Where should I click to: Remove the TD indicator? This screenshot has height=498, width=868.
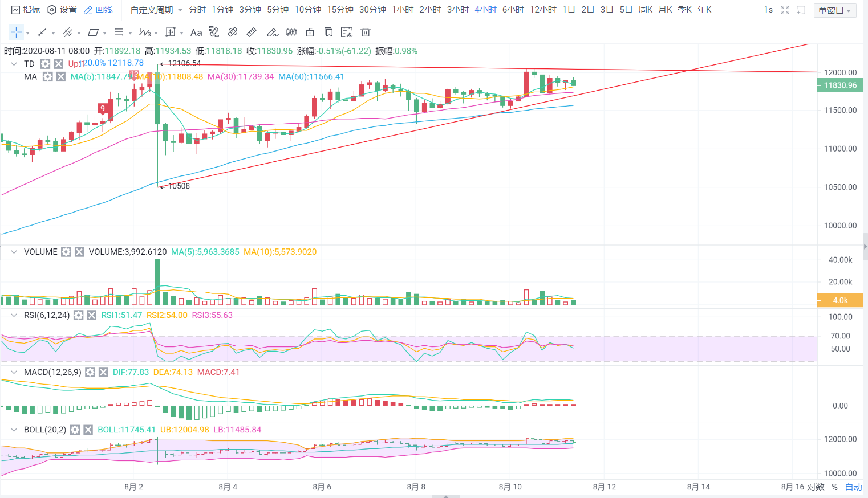click(x=58, y=64)
